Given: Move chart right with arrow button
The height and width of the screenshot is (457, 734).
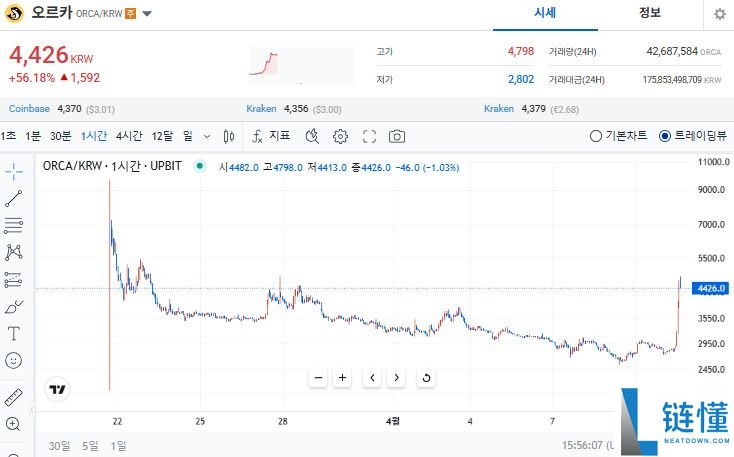Looking at the screenshot, I should (396, 378).
